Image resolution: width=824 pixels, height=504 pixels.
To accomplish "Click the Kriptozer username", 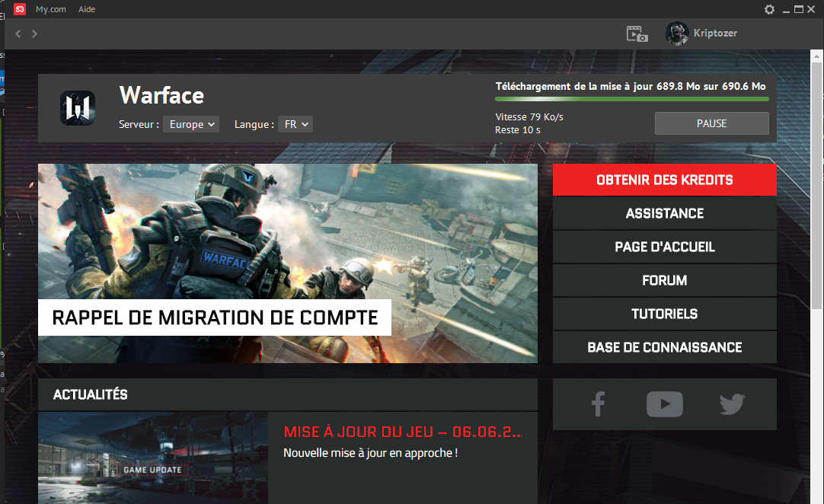I will point(715,33).
